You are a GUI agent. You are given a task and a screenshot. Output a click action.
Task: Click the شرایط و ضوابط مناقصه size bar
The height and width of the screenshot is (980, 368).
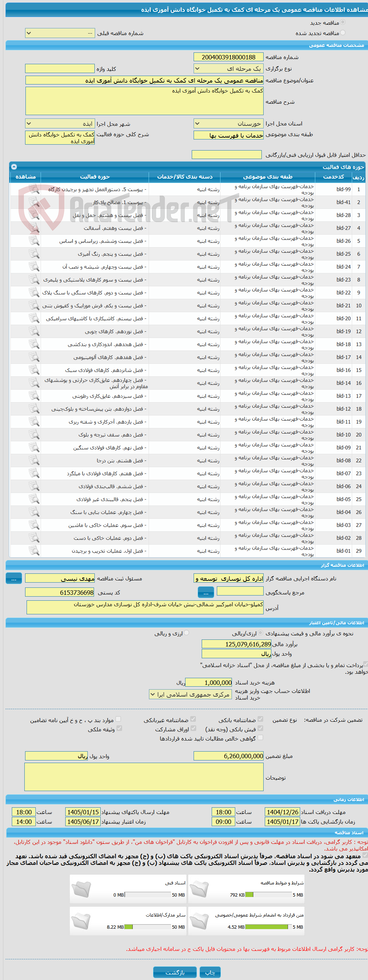tap(268, 895)
